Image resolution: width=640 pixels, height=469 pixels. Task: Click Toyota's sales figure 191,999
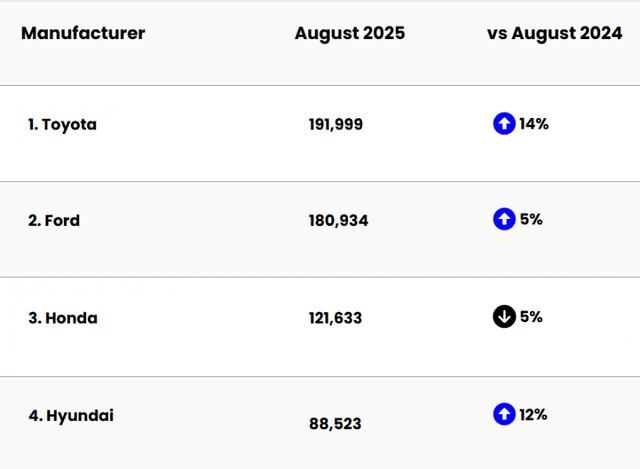coord(336,125)
